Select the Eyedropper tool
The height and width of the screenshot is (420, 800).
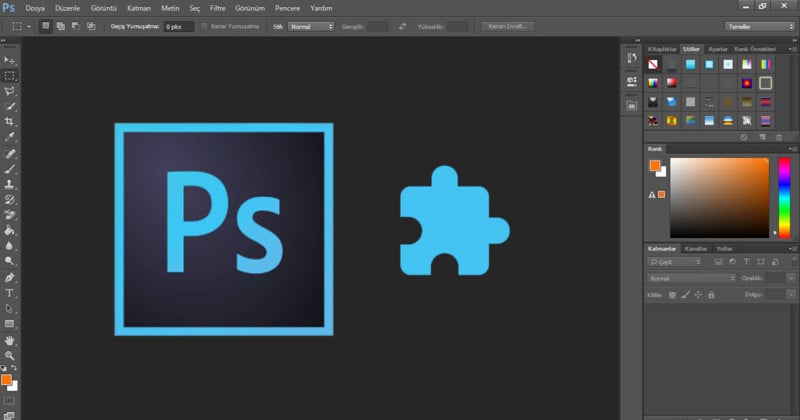pyautogui.click(x=9, y=137)
